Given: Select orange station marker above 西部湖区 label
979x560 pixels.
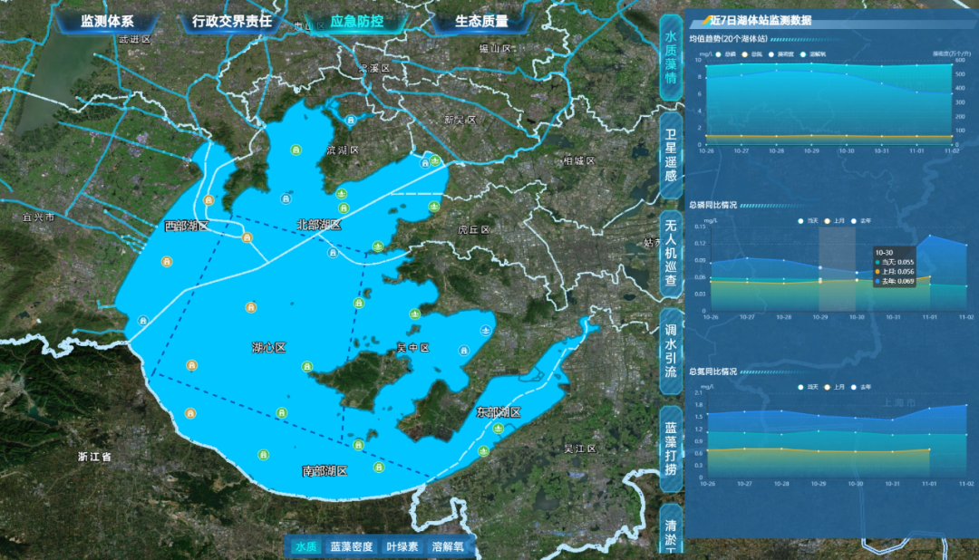Looking at the screenshot, I should (x=209, y=200).
